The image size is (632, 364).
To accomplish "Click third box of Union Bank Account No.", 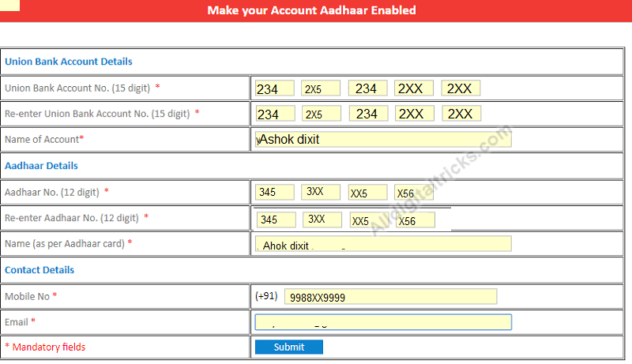I will (367, 88).
